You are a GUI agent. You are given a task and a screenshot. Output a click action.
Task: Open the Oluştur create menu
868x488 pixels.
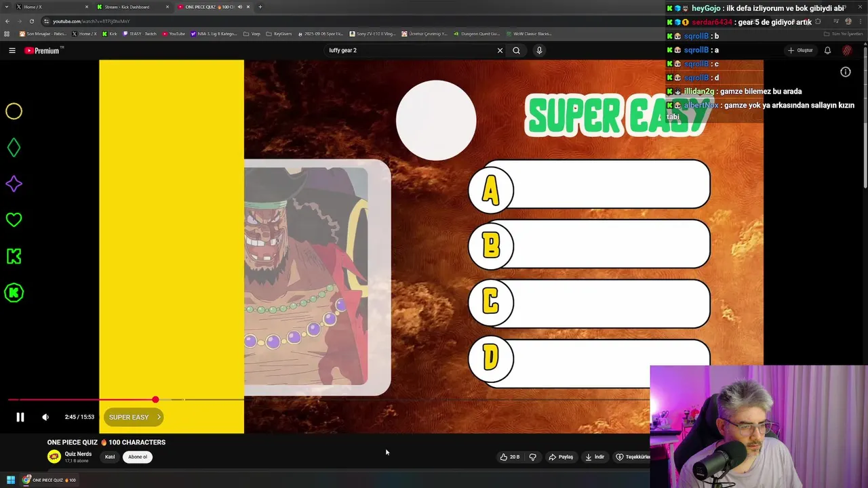[x=800, y=50]
